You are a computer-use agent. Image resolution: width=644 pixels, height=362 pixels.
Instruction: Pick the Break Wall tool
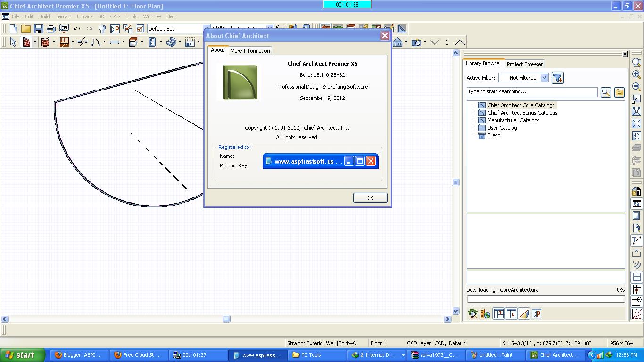[x=83, y=42]
